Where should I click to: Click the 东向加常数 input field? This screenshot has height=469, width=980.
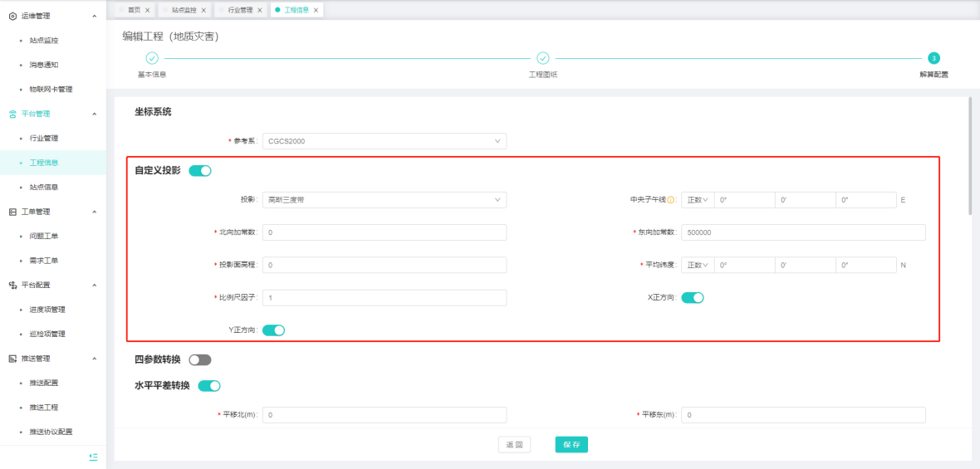pyautogui.click(x=802, y=232)
